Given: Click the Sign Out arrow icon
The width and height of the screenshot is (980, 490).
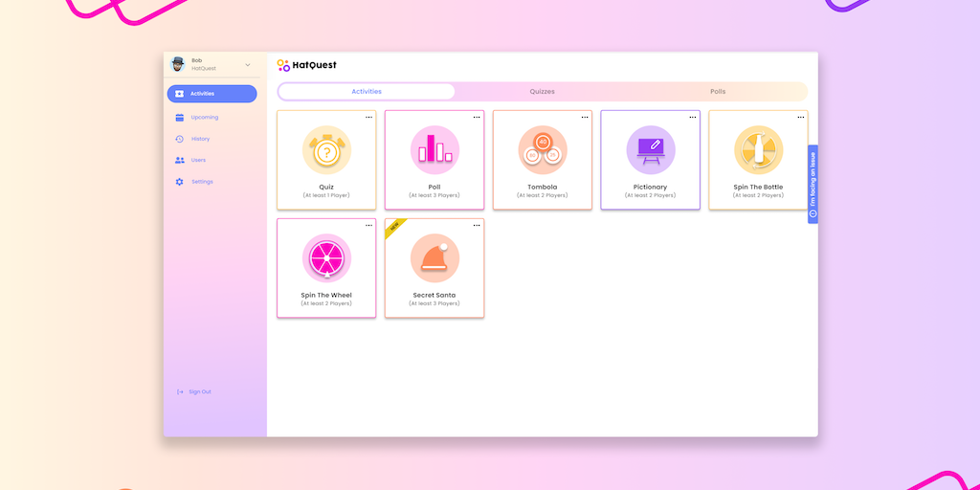Looking at the screenshot, I should (x=180, y=391).
